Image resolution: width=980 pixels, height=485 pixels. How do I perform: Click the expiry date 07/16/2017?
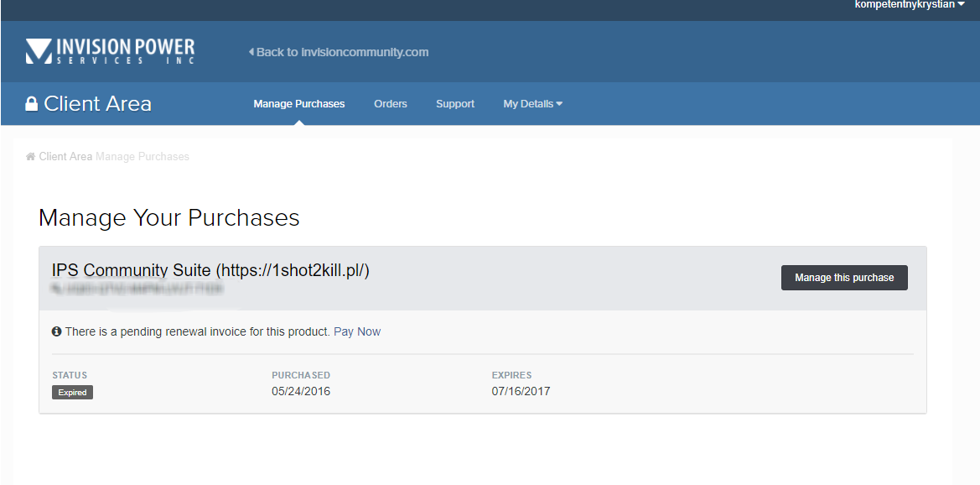tap(521, 392)
